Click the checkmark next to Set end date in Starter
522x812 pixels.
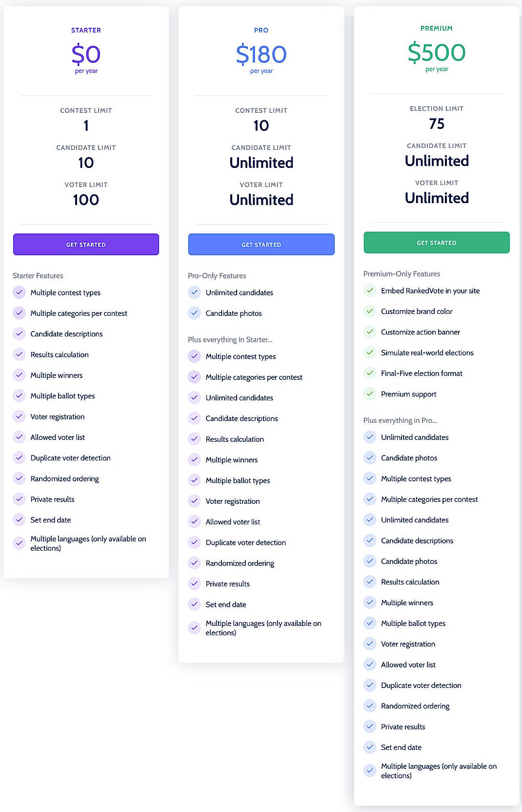click(x=19, y=520)
